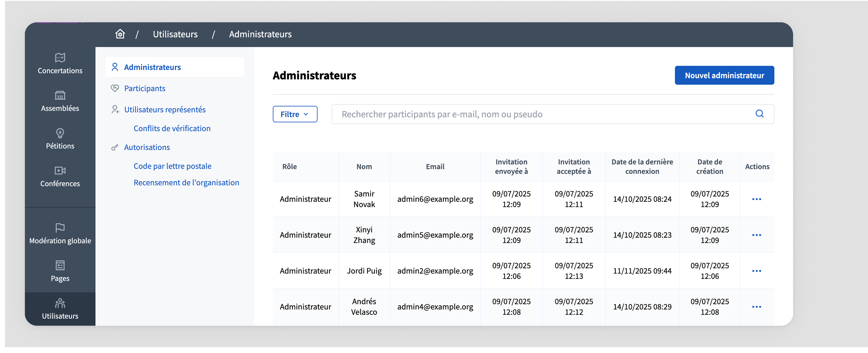The image size is (868, 353).
Task: Click the 14/10/2025 08:24 last login cell
Action: pyautogui.click(x=642, y=199)
